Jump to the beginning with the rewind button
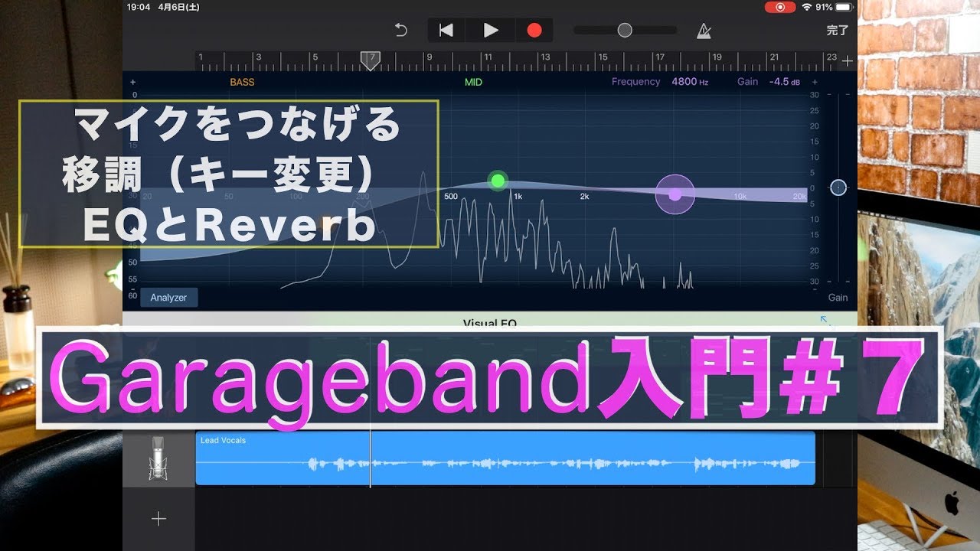980x551 pixels. pos(446,31)
